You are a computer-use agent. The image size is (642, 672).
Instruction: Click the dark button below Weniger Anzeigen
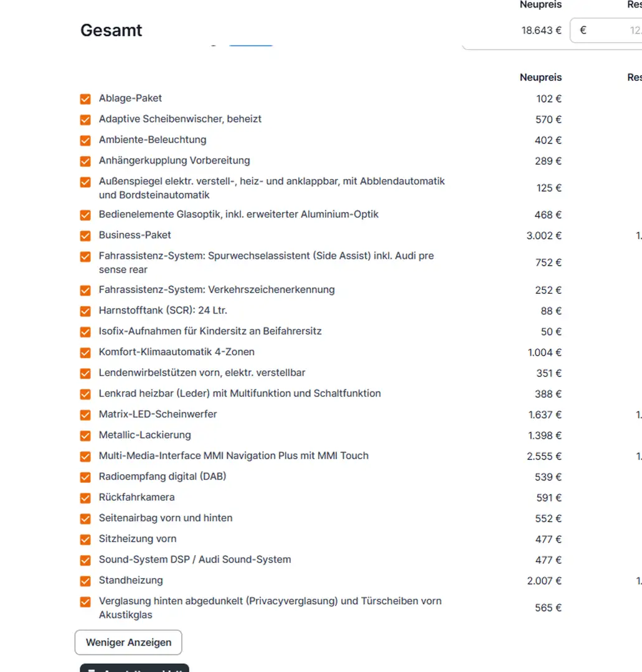coord(135,668)
